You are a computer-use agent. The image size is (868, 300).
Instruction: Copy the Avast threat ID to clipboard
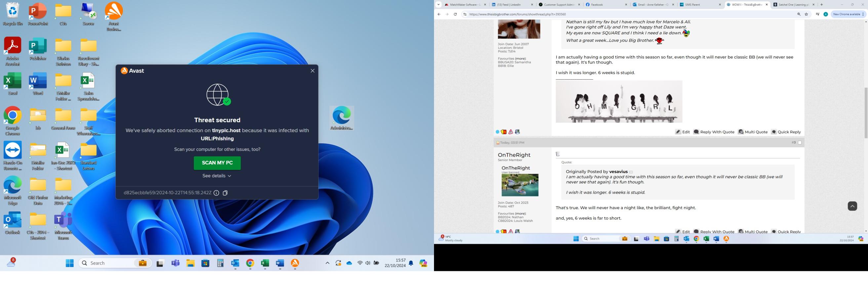tap(225, 193)
